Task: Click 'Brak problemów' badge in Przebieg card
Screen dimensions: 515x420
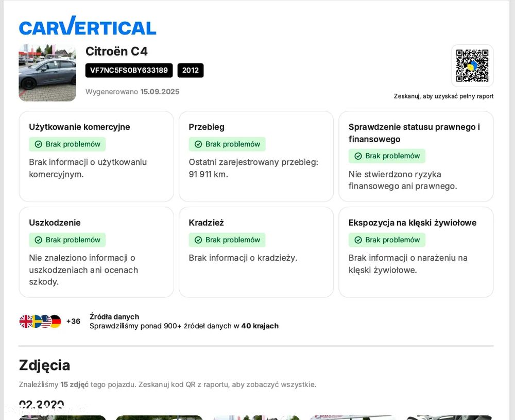Action: pyautogui.click(x=227, y=144)
